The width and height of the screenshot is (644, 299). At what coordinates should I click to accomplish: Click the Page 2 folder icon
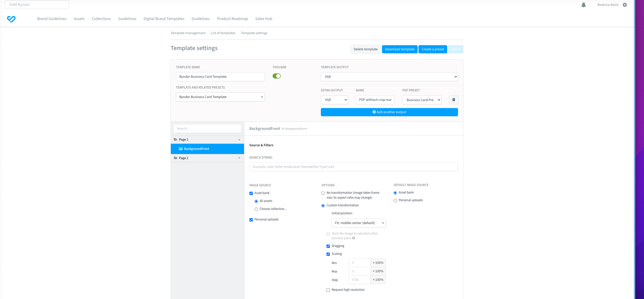[175, 158]
